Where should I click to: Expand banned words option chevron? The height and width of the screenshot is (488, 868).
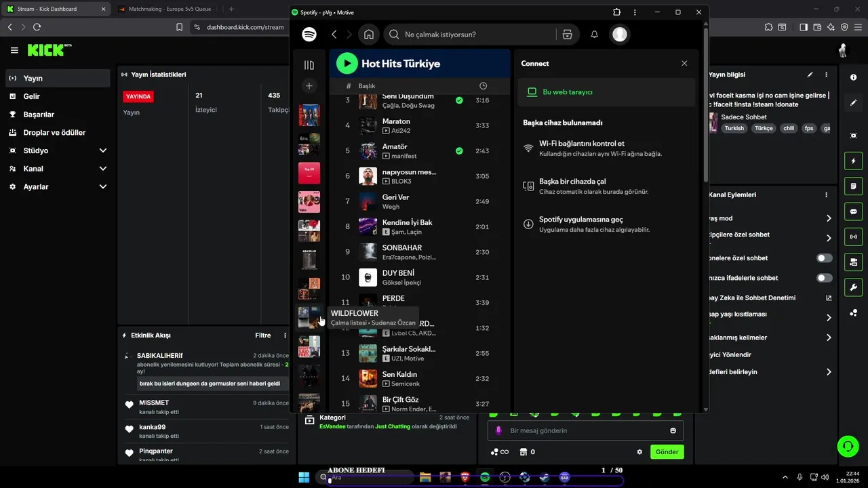829,338
